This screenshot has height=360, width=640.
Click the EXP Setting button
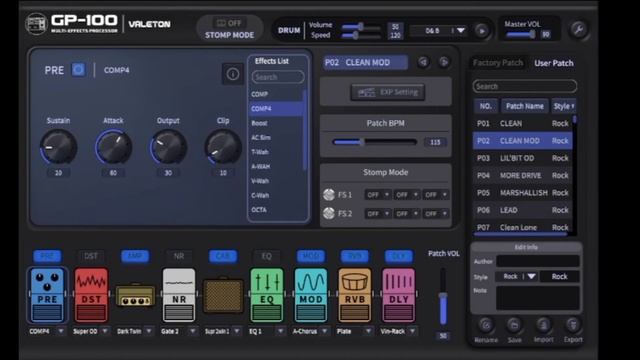(x=387, y=92)
